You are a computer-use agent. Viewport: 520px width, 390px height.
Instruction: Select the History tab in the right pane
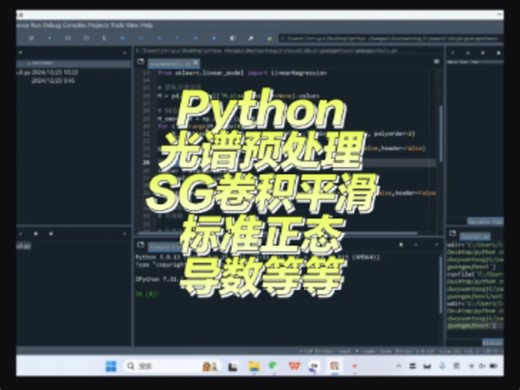pyautogui.click(x=493, y=342)
